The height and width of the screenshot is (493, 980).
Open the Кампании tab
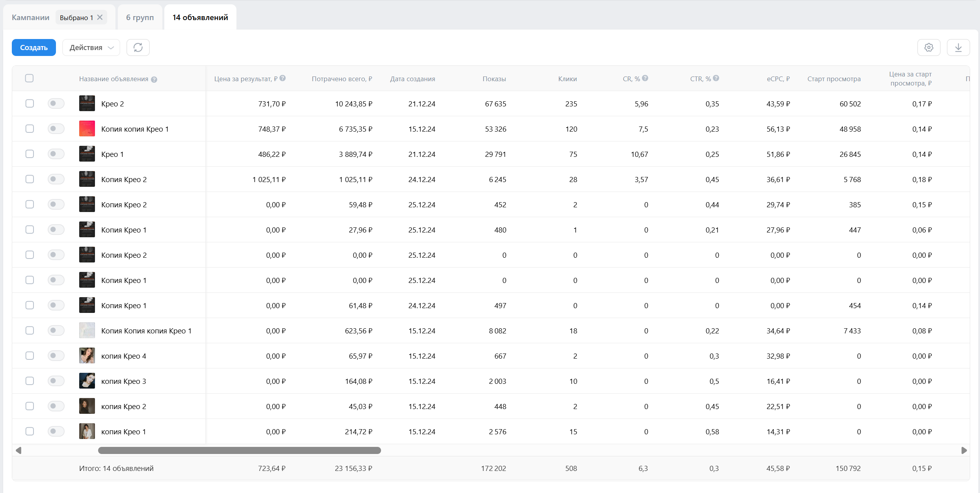[x=30, y=17]
